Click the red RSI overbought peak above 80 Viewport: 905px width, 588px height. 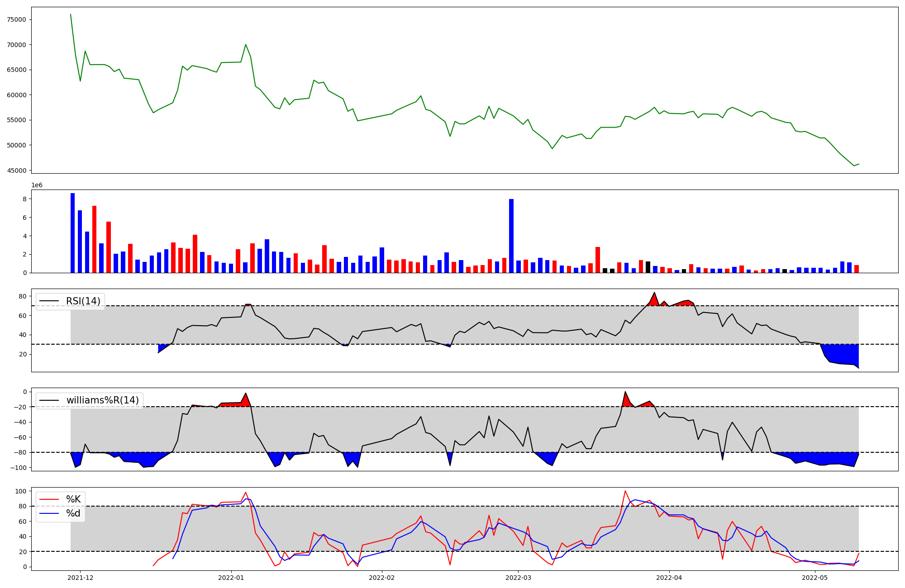[x=654, y=300]
